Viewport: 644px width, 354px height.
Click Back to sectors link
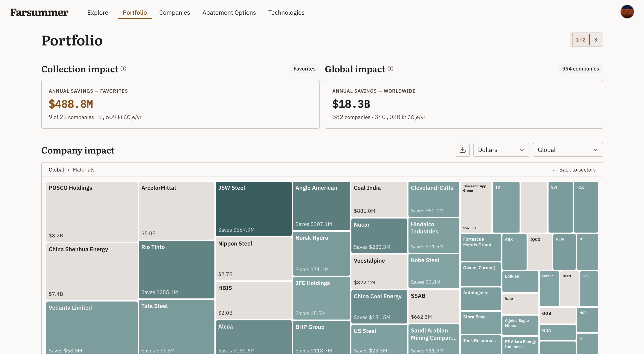pos(574,170)
